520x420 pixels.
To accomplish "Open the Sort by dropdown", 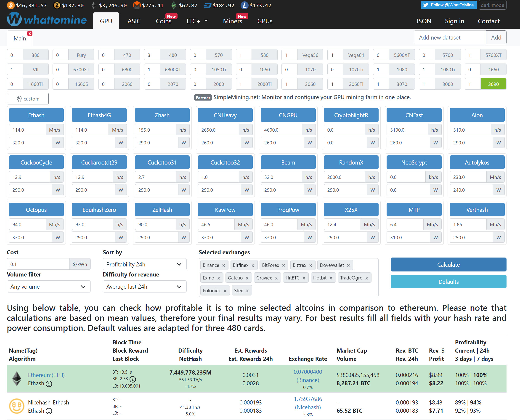I will (x=144, y=264).
